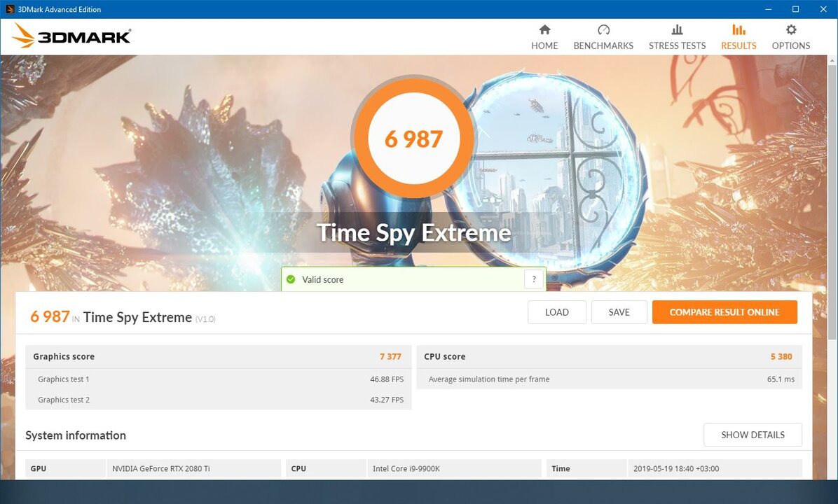838x504 pixels.
Task: Click the CPU score 5 380 value
Action: tap(781, 356)
